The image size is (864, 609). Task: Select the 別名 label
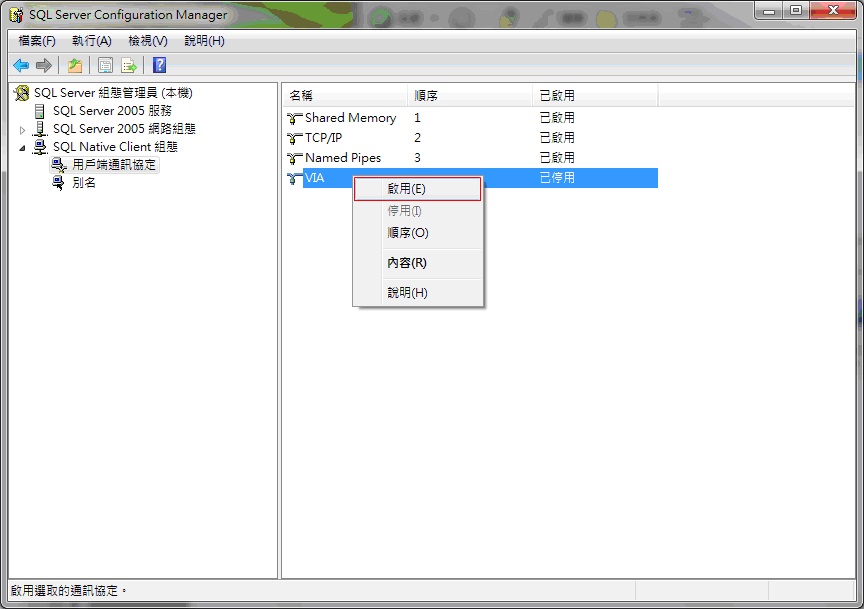click(x=84, y=183)
